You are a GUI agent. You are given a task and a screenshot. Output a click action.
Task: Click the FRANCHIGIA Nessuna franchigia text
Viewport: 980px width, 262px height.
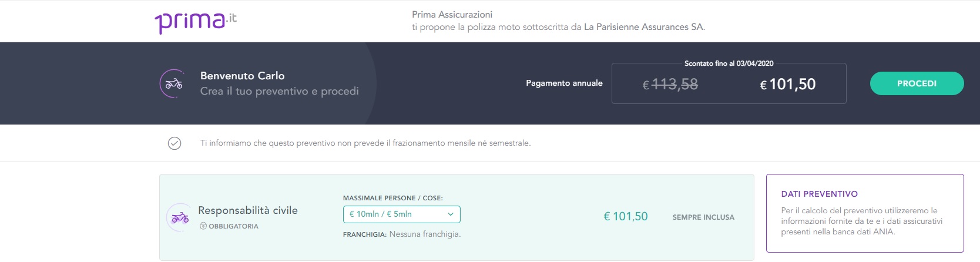[402, 234]
